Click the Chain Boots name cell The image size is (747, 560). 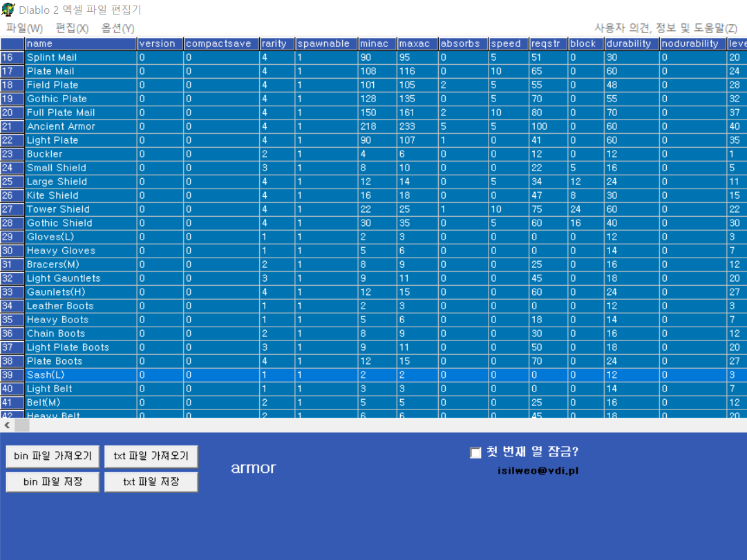click(x=81, y=334)
